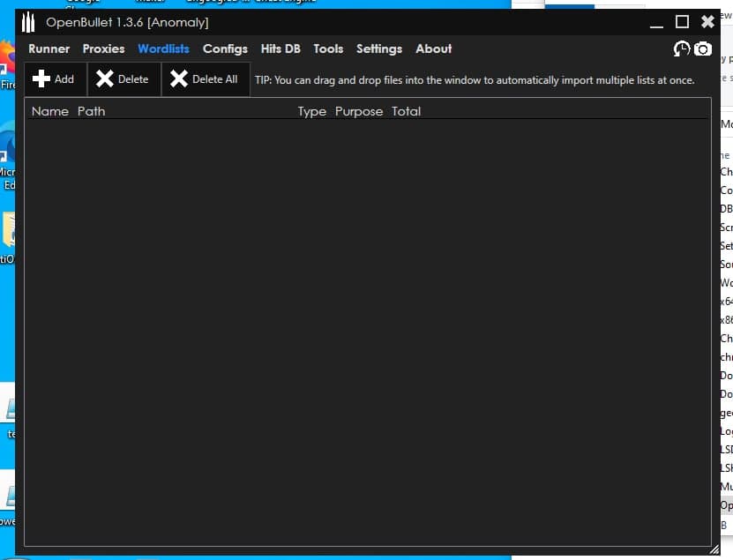Viewport: 733px width, 560px height.
Task: Click the plus icon on Add
Action: [x=41, y=79]
